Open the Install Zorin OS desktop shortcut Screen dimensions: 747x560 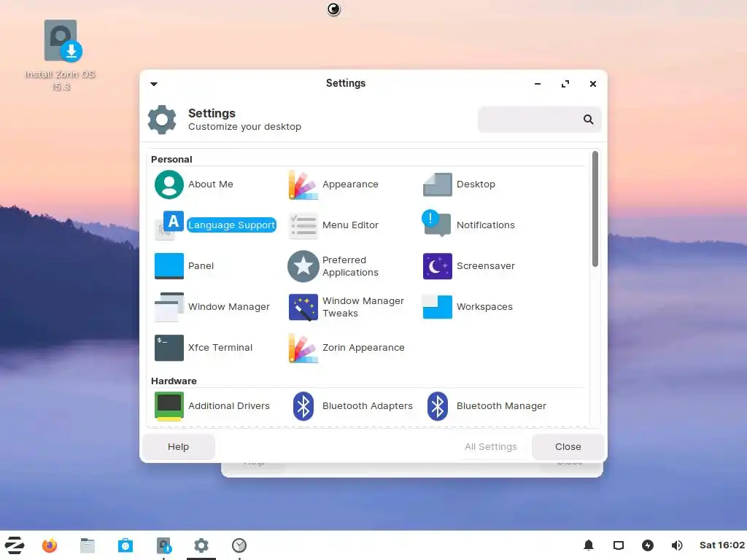pos(61,55)
